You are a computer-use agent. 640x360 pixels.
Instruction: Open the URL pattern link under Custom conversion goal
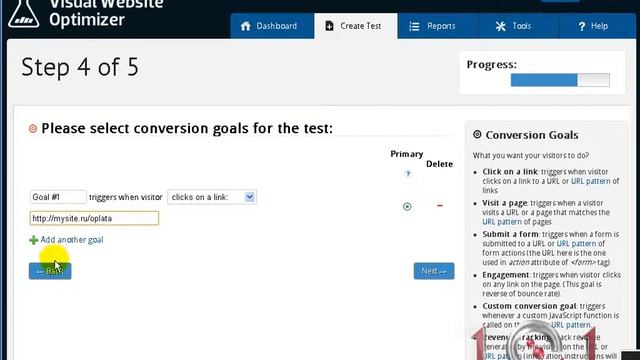571,325
